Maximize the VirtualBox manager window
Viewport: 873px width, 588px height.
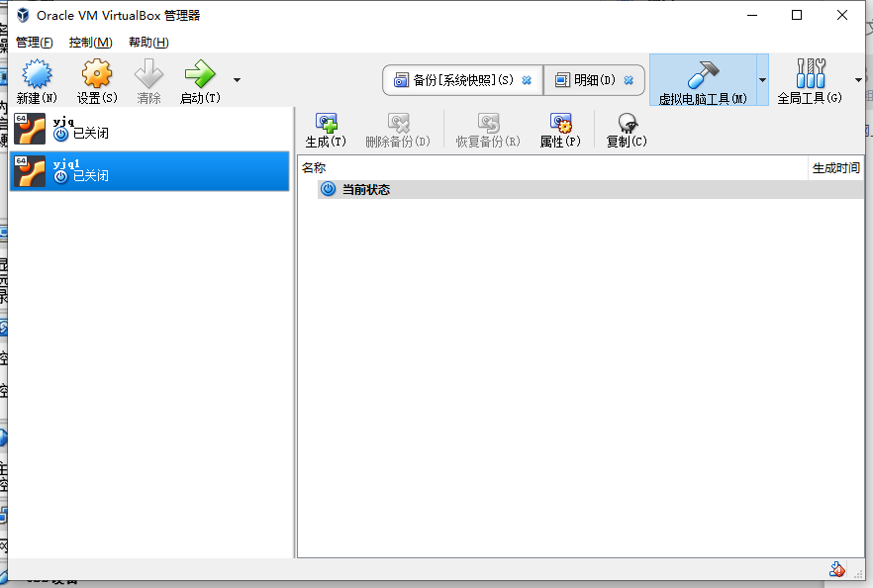point(797,15)
